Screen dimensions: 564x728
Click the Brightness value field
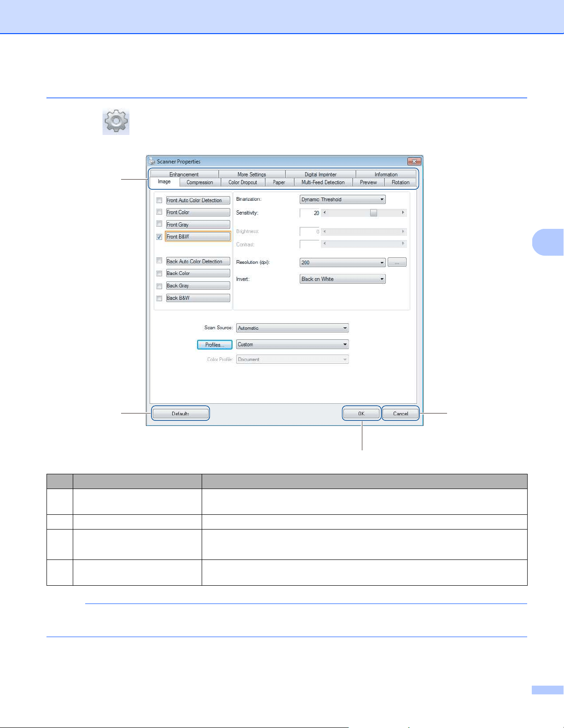310,232
